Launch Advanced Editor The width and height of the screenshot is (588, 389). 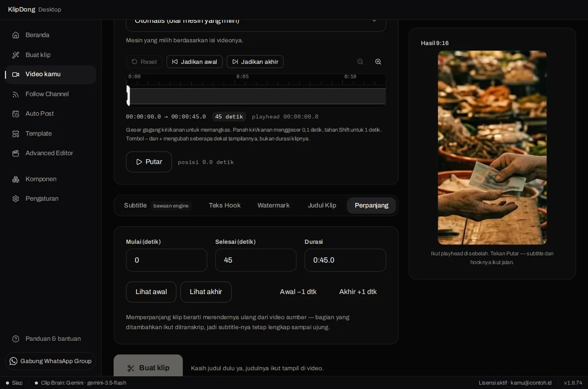[x=51, y=153]
